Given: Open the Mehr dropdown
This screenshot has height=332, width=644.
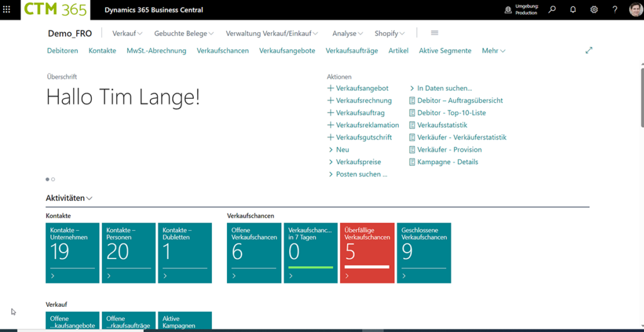Looking at the screenshot, I should click(x=494, y=50).
